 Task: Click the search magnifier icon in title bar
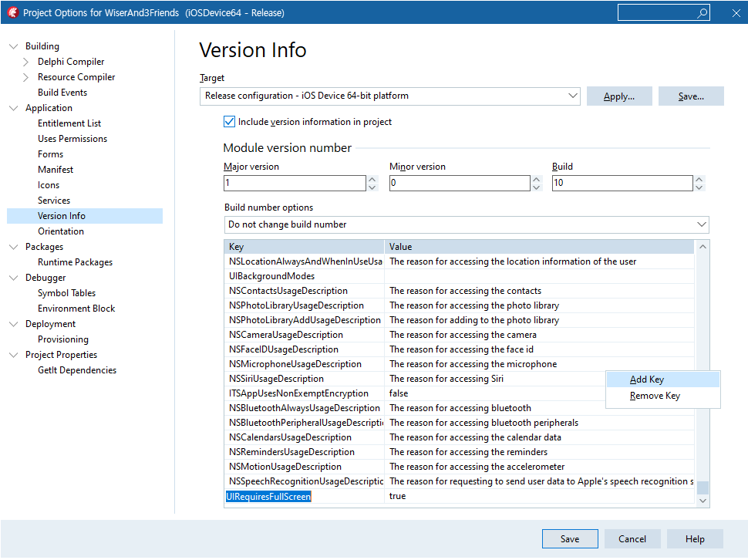pos(702,13)
